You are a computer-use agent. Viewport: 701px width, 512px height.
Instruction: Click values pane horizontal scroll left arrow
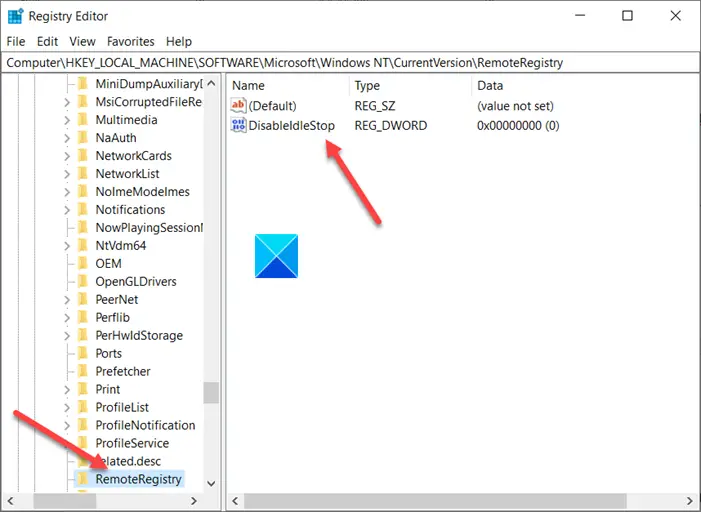[235, 501]
